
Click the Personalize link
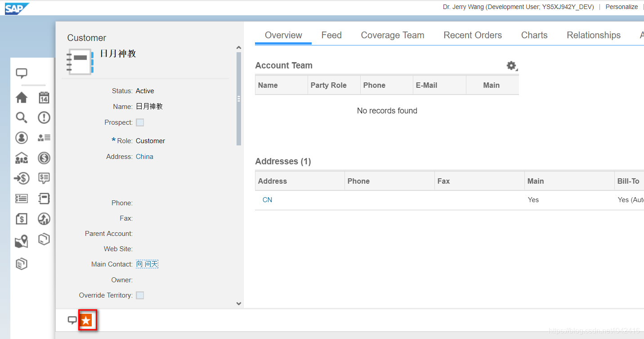click(x=622, y=7)
